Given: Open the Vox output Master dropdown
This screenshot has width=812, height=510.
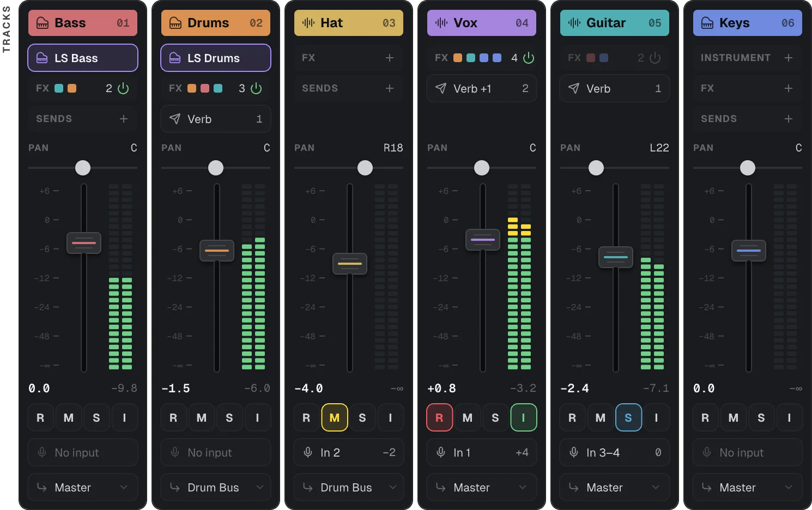Looking at the screenshot, I should (x=482, y=487).
